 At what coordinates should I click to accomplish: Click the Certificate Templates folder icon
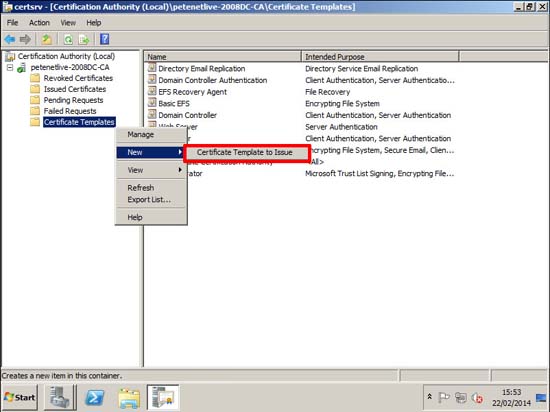tap(35, 122)
